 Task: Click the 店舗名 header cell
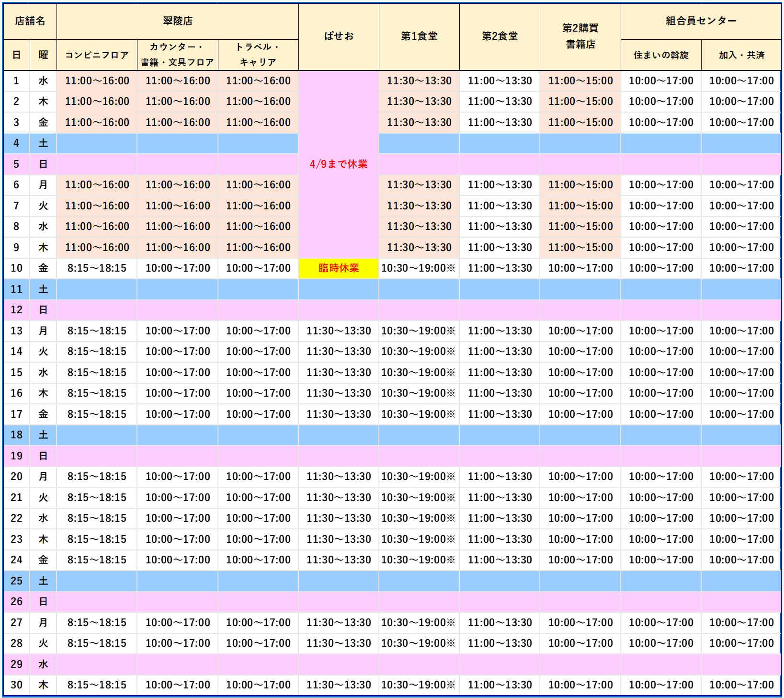30,21
